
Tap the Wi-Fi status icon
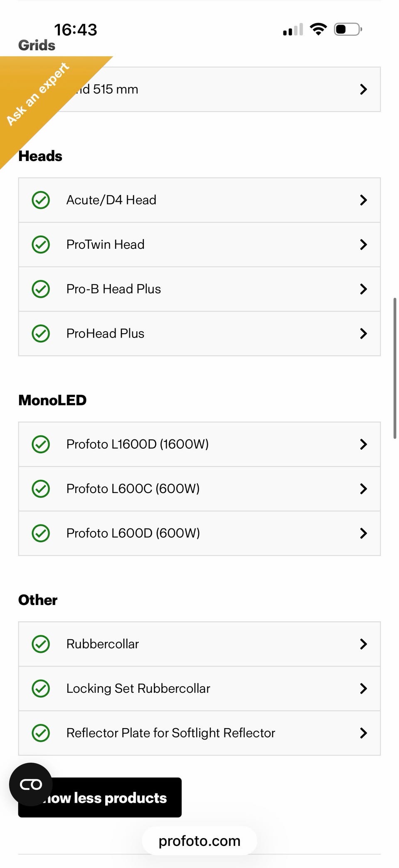coord(318,29)
